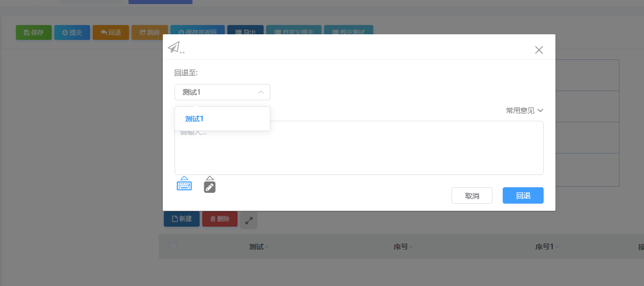Image resolution: width=644 pixels, height=286 pixels.
Task: Open the 回退至 dropdown showing 测试1
Action: click(x=222, y=92)
